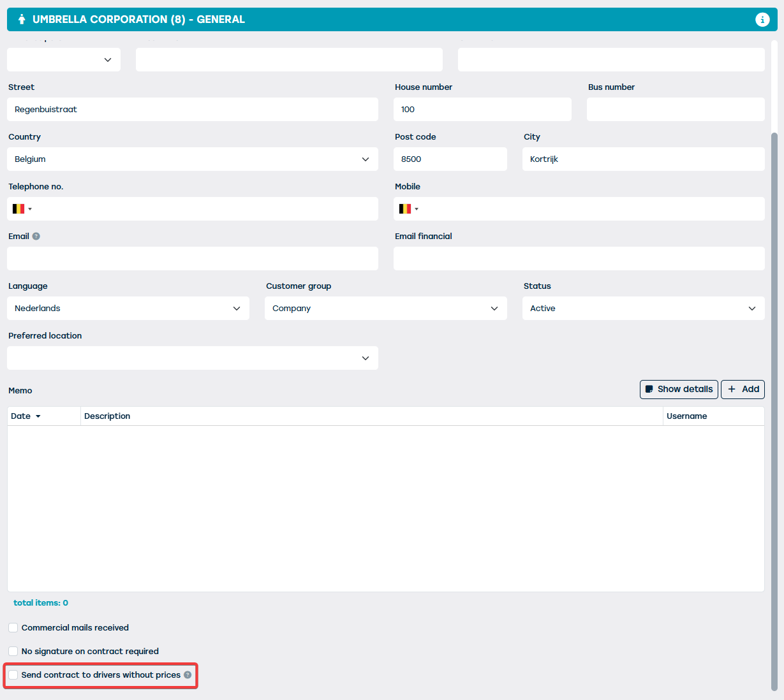The height and width of the screenshot is (700, 784).
Task: Check Send contract to drivers without prices
Action: click(x=13, y=675)
